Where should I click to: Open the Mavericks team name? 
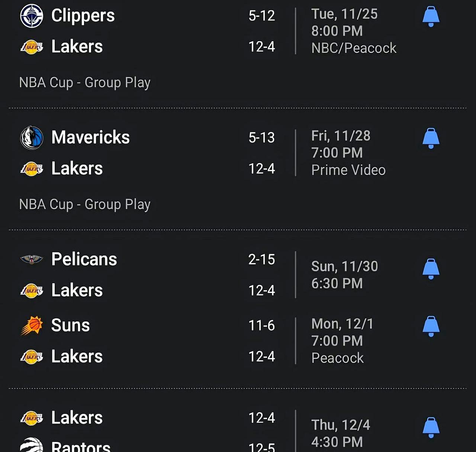tap(90, 138)
